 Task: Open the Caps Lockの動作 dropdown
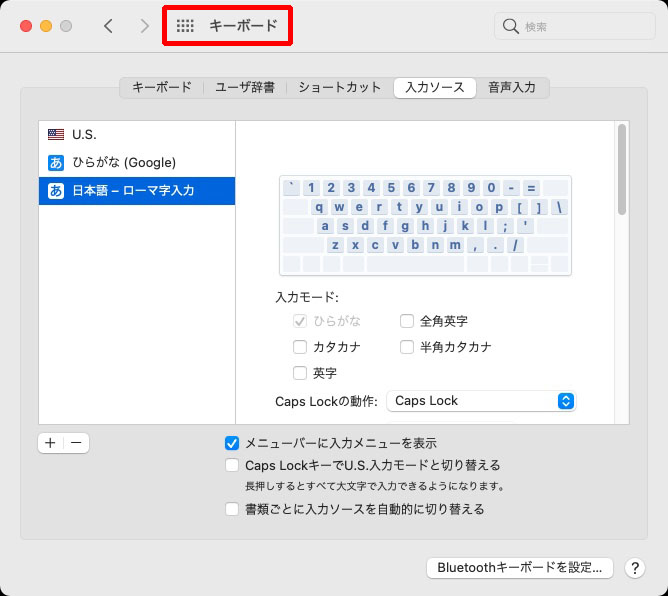pyautogui.click(x=481, y=401)
